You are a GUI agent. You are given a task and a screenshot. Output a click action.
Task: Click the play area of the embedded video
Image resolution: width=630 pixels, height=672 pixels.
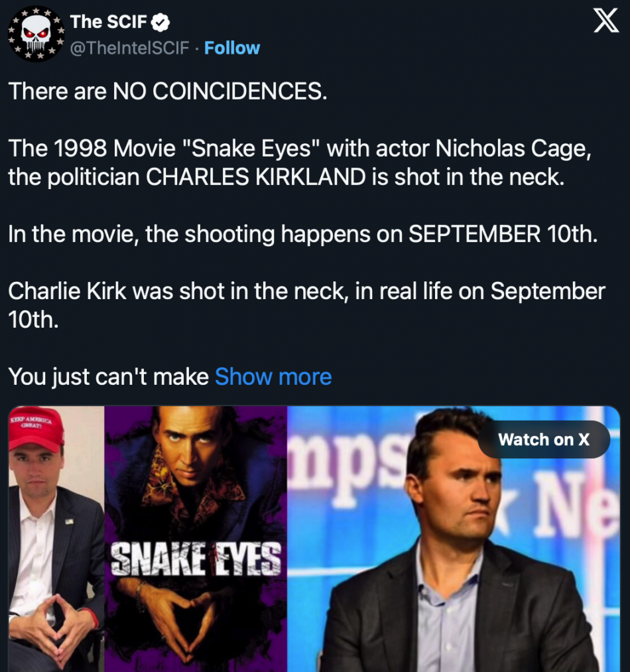tap(315, 537)
